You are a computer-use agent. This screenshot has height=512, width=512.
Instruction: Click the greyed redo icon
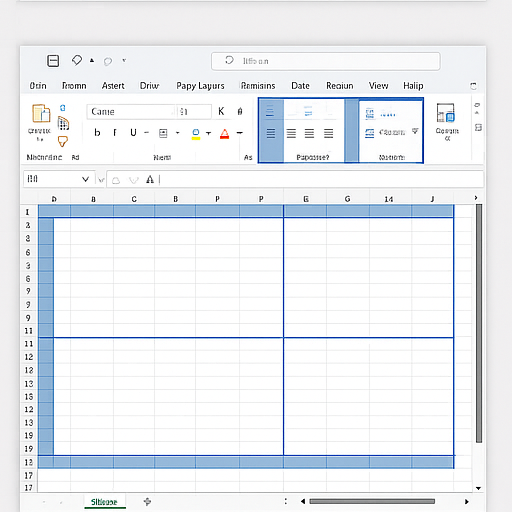point(107,61)
